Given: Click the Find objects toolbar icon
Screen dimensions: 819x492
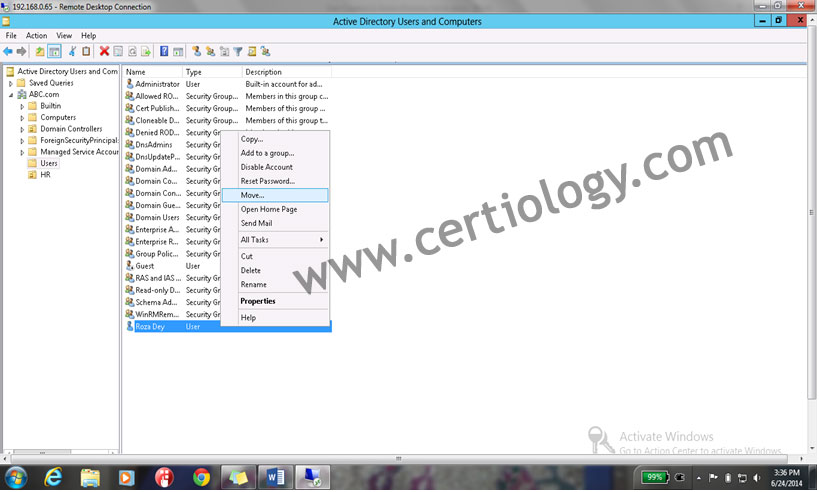Looking at the screenshot, I should [x=252, y=51].
